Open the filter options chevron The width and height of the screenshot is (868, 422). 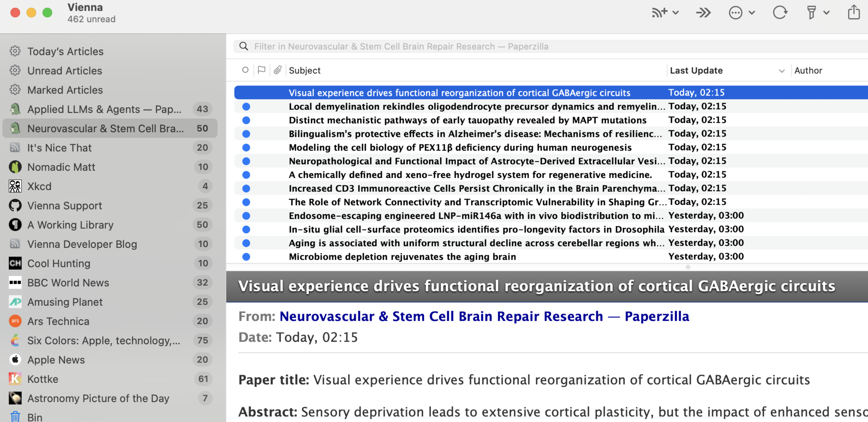click(x=826, y=13)
